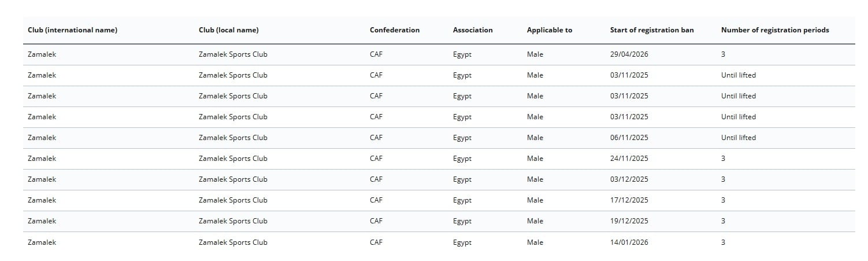The image size is (868, 261).
Task: Select the 24/11/2025 date cell
Action: coord(629,159)
